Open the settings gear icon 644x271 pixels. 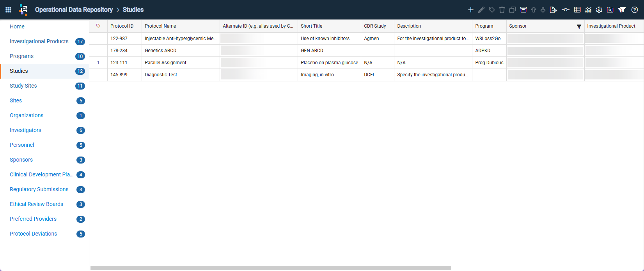(x=599, y=10)
